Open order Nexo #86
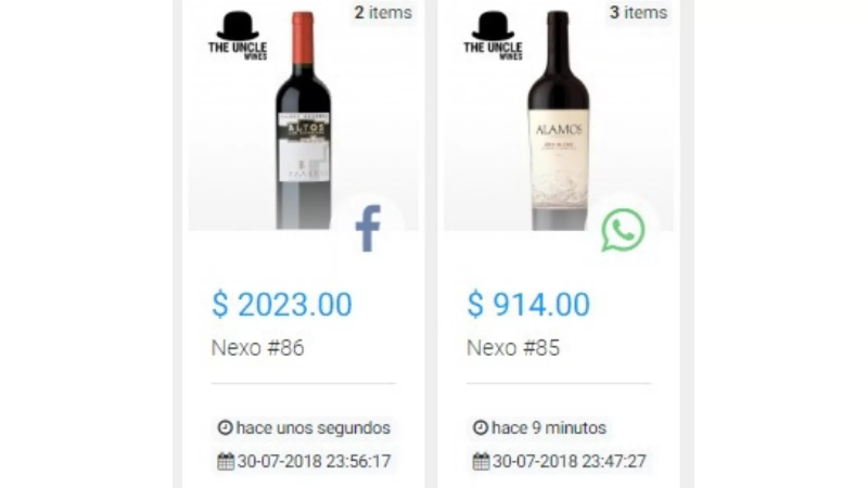The image size is (868, 488). tap(258, 348)
